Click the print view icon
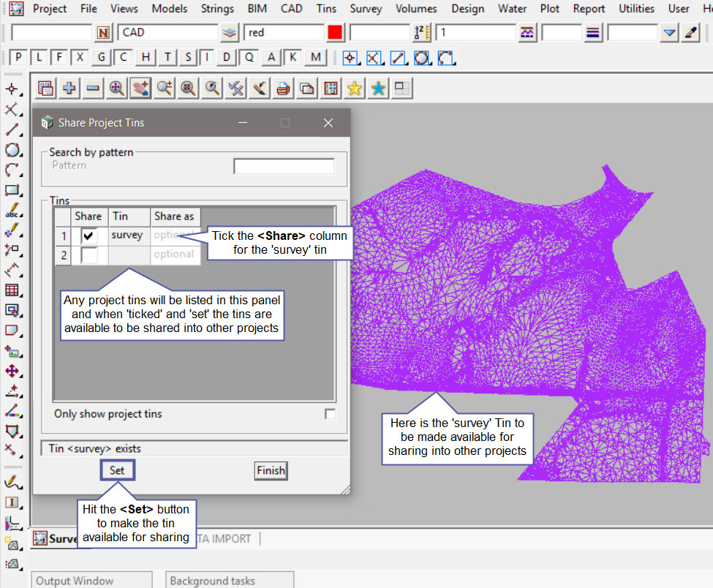Viewport: 713px width, 588px height. [x=283, y=88]
